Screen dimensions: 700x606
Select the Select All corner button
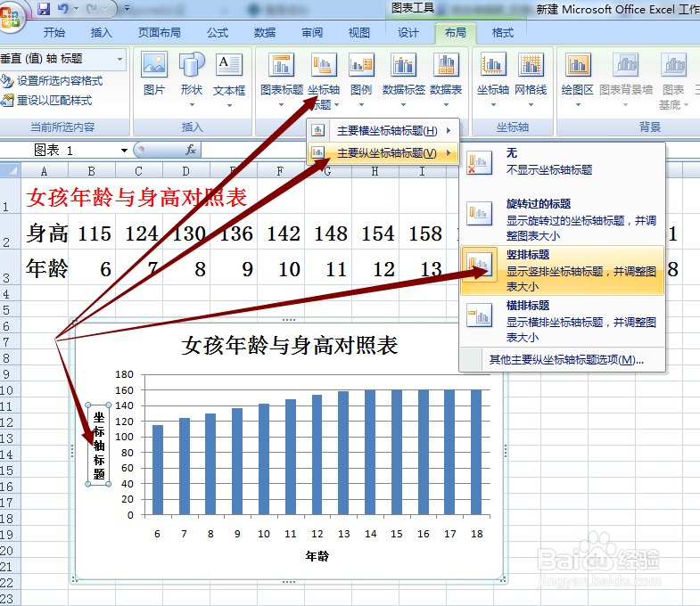point(11,171)
